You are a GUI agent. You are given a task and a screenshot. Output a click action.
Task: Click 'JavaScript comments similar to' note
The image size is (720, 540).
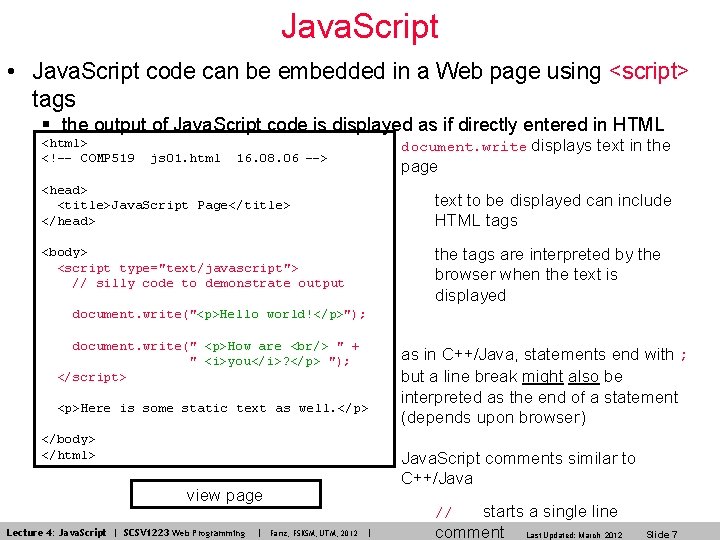pyautogui.click(x=518, y=458)
